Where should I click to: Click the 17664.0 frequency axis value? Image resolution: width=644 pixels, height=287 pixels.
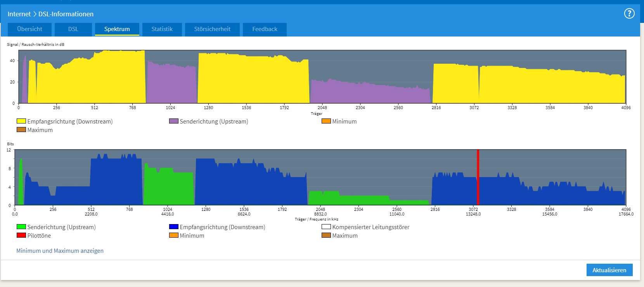tap(626, 214)
